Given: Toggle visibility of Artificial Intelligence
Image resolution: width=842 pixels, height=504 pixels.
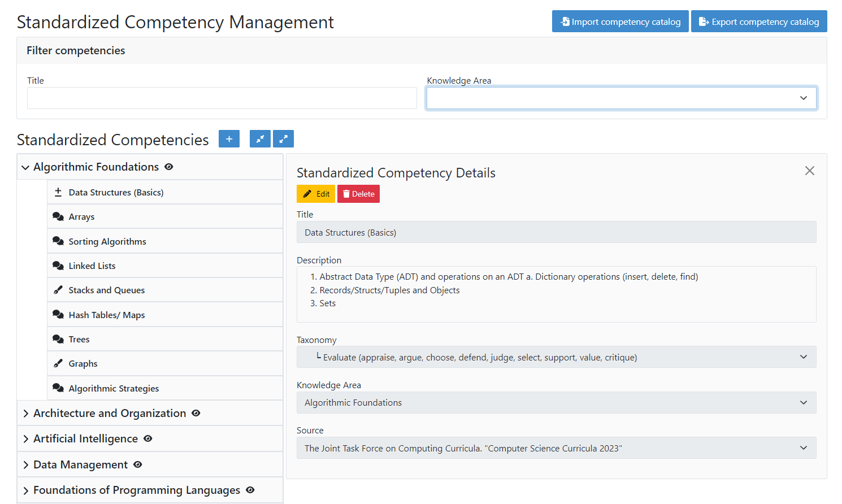Looking at the screenshot, I should [147, 438].
